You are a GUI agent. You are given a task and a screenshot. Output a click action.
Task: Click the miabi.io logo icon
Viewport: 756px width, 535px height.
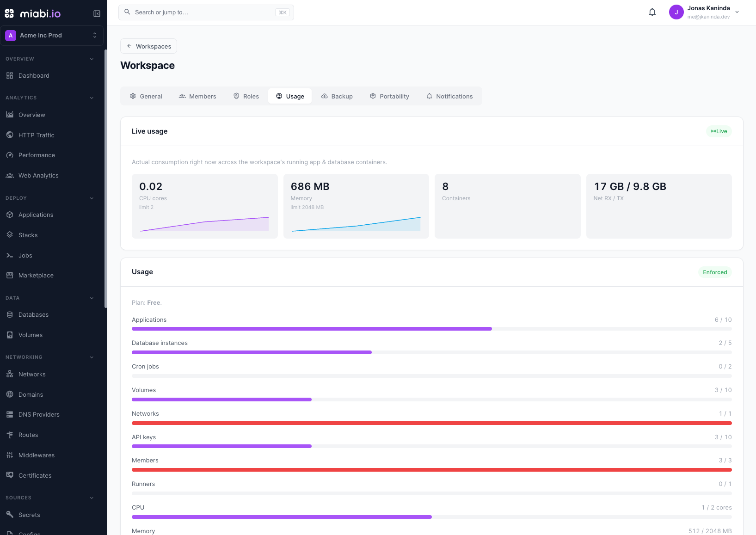[x=9, y=13]
